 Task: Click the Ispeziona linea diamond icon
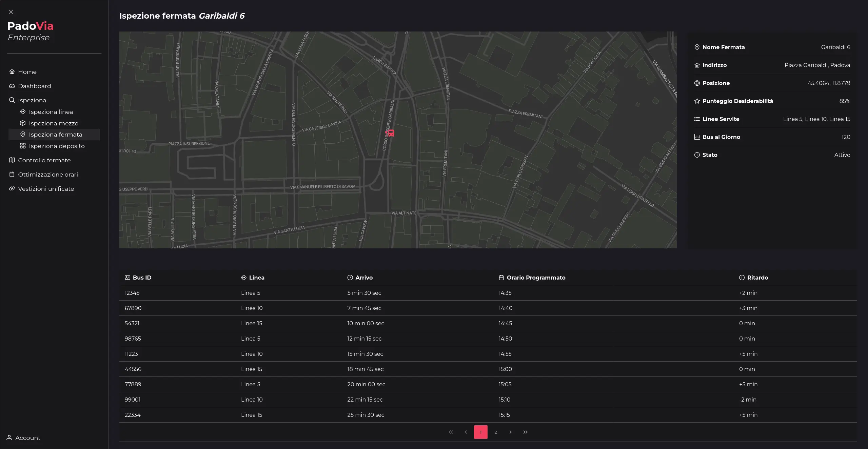pyautogui.click(x=23, y=112)
